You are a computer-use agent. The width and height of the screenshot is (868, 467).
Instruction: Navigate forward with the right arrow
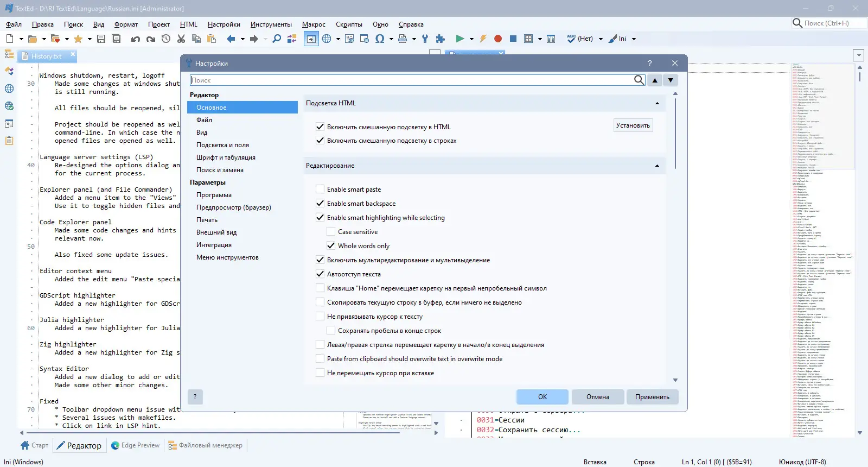[x=254, y=39]
